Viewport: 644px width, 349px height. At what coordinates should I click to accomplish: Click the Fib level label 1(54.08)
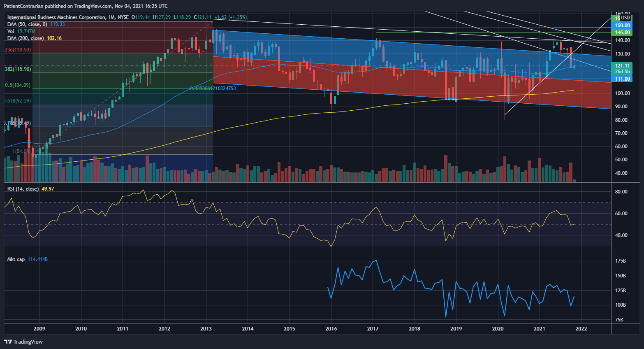(x=21, y=151)
